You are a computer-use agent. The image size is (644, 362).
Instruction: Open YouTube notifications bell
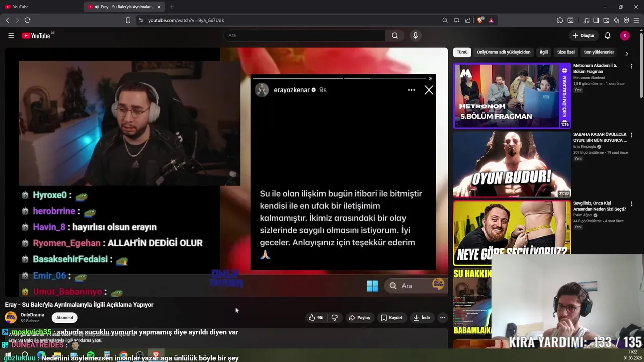pyautogui.click(x=607, y=36)
